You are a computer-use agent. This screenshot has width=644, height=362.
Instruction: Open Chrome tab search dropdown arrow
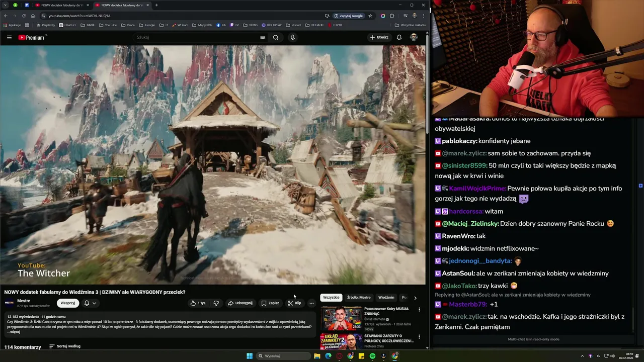(x=6, y=5)
